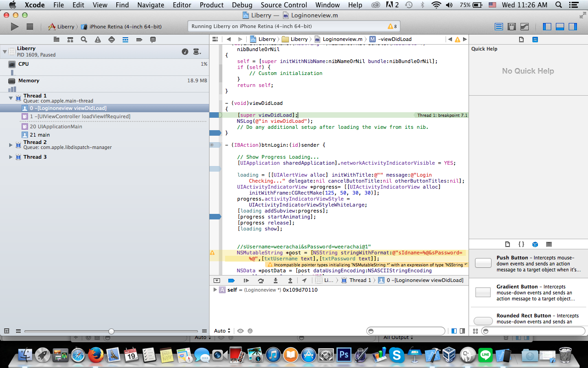Screen dimensions: 588x368
Task: Click the debug gauges dial icon beside Liberry
Action: coord(185,52)
